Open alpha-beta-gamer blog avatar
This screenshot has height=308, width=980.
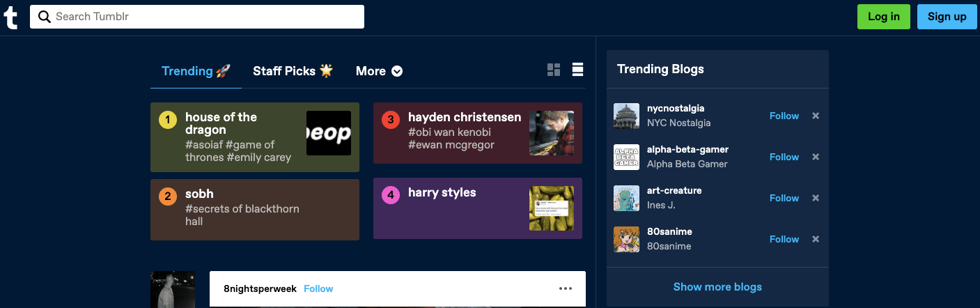pos(626,157)
